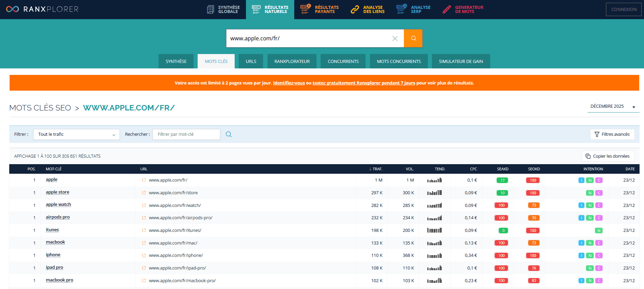Switch to the Simulateur de Gain tab

click(460, 62)
